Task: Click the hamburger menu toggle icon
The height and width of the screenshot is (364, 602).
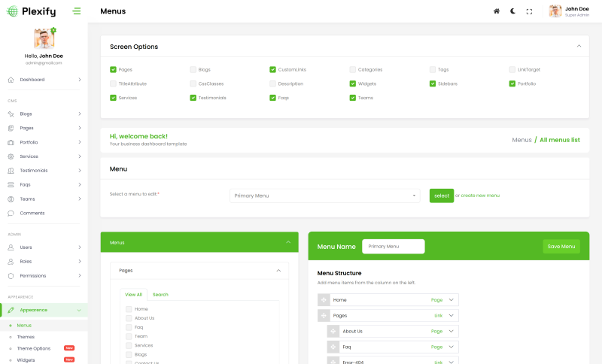Action: coord(77,11)
